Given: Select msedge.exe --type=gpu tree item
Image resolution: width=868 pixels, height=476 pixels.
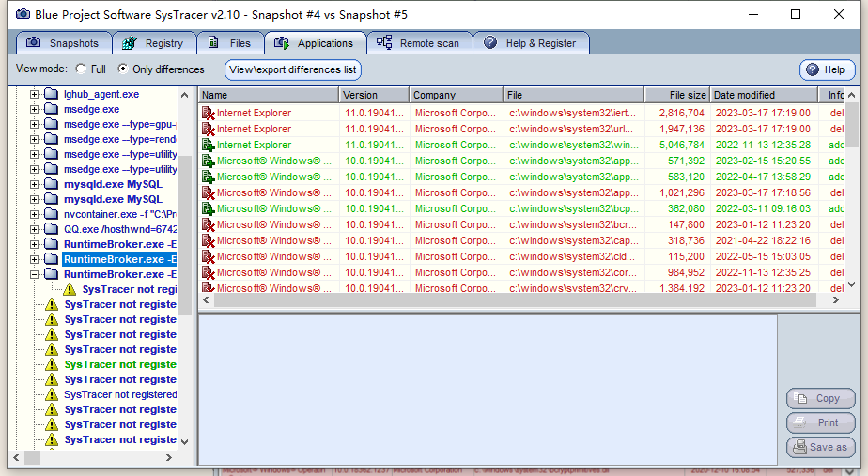Looking at the screenshot, I should click(x=119, y=124).
